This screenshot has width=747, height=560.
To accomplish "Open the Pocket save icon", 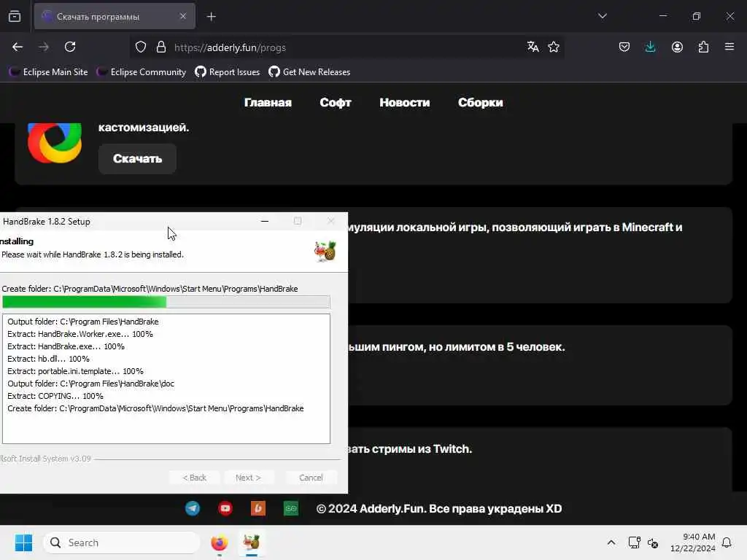I will [x=624, y=47].
